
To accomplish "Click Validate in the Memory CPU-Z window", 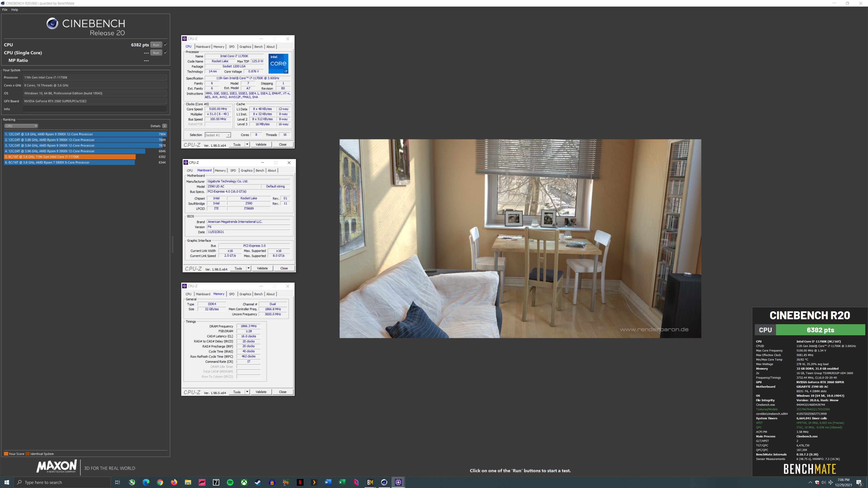I will point(261,392).
